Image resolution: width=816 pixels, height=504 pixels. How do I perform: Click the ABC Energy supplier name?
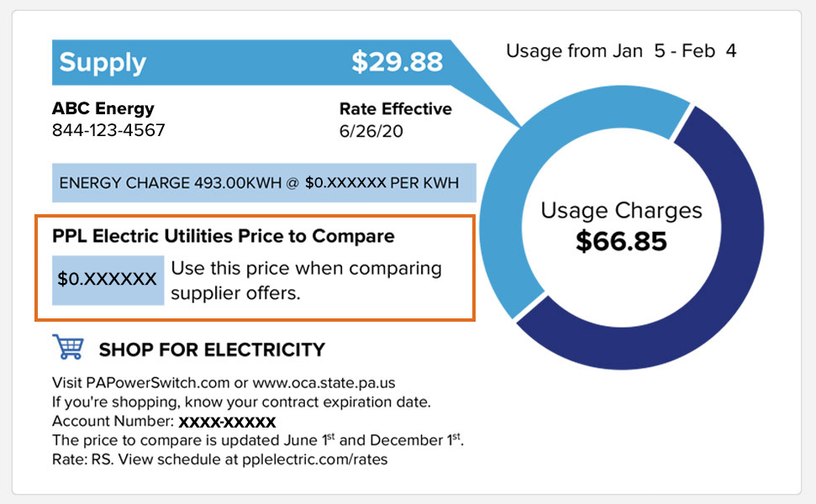103,108
